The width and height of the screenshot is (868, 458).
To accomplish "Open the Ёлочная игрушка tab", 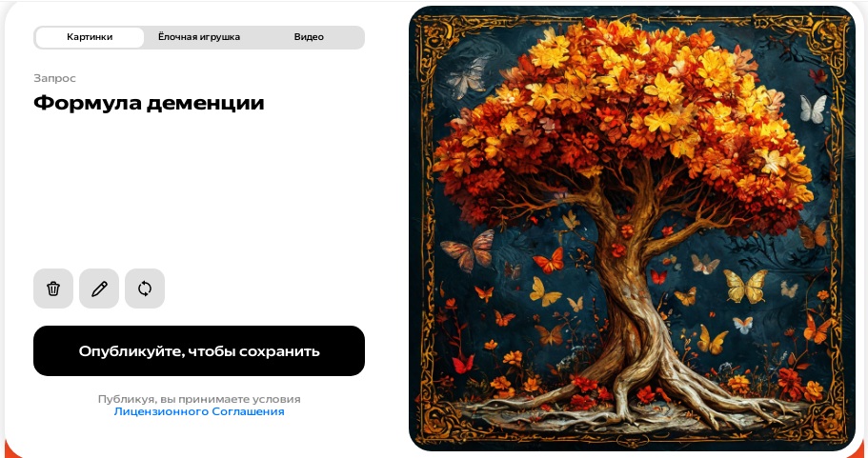I will [x=199, y=37].
